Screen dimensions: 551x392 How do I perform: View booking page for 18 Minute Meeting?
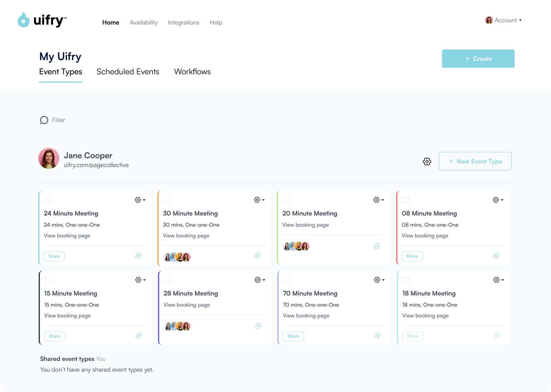(425, 316)
